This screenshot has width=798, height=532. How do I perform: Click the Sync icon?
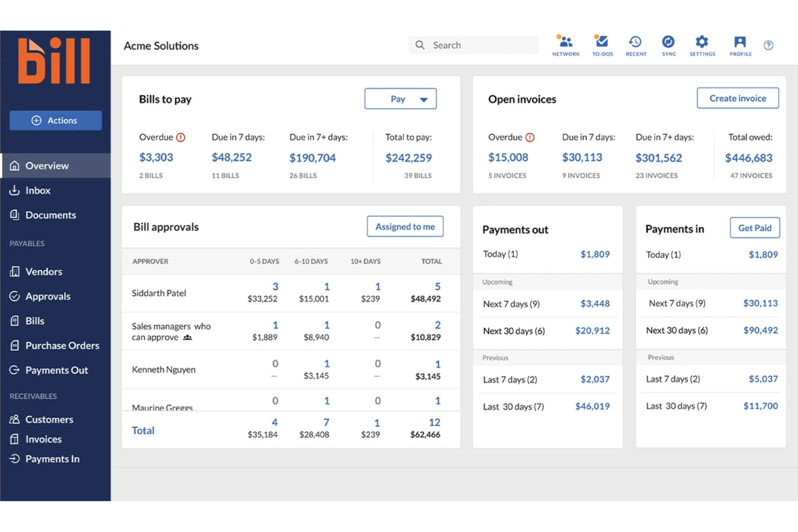(669, 45)
